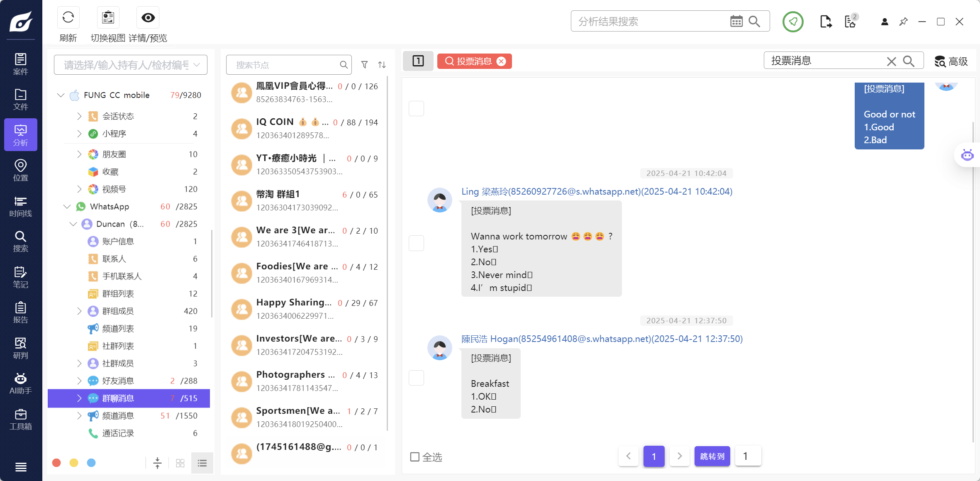Open 高级 advanced search
This screenshot has width=980, height=481.
952,61
